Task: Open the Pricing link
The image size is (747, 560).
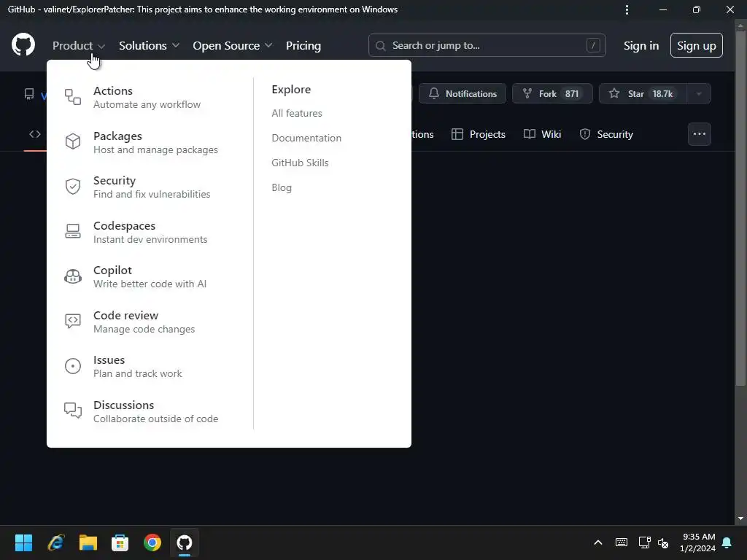Action: tap(303, 46)
